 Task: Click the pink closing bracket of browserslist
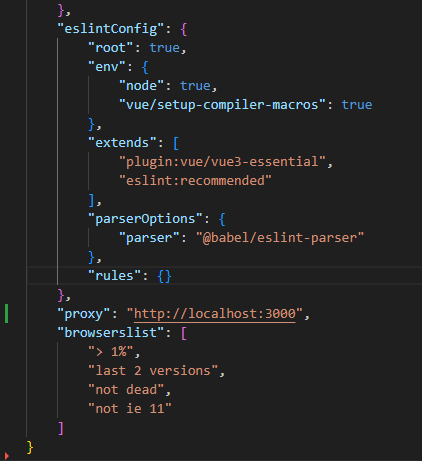tap(61, 428)
